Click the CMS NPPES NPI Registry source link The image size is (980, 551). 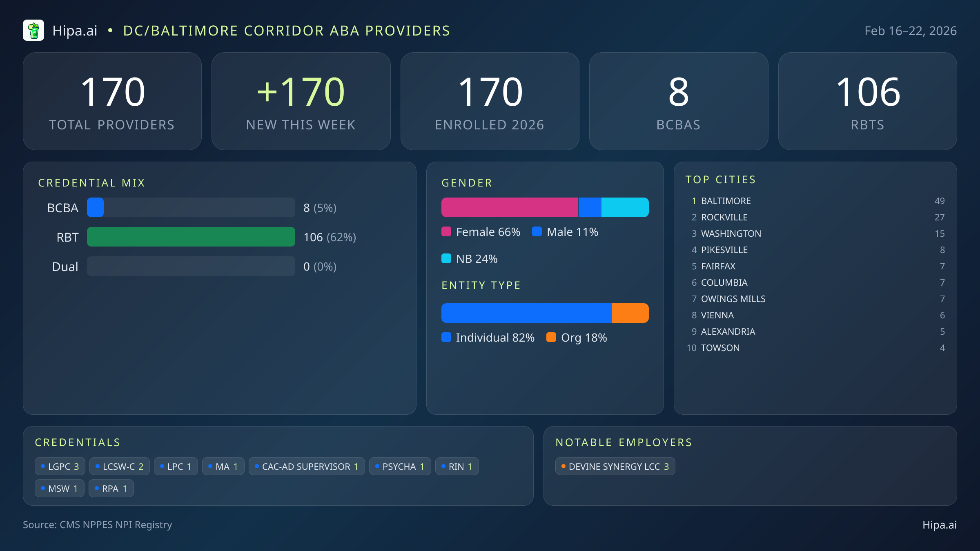click(98, 525)
